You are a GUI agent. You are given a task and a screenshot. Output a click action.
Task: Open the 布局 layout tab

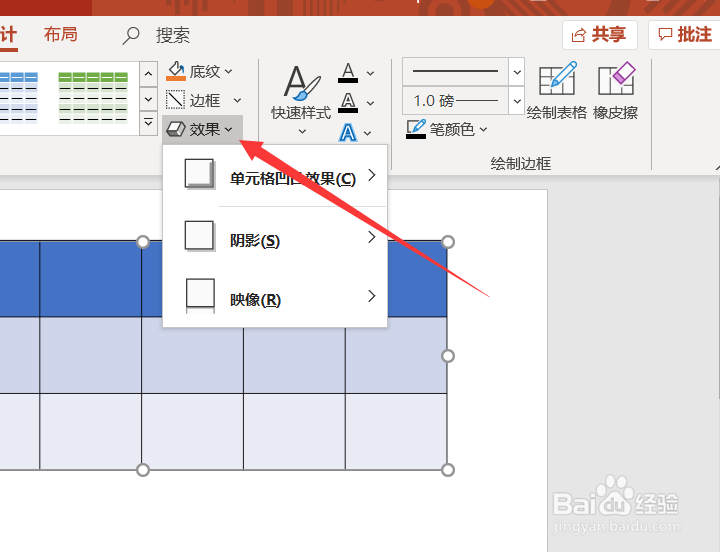(x=61, y=34)
